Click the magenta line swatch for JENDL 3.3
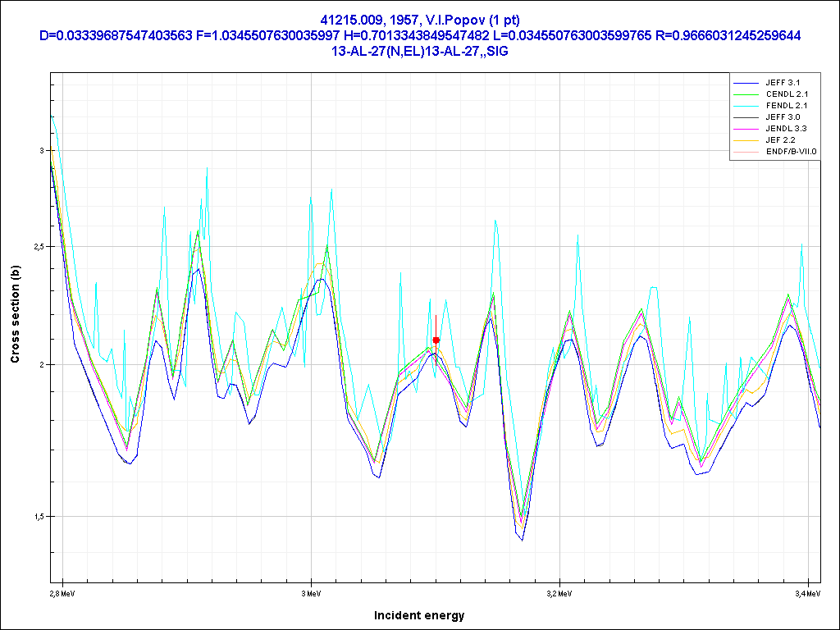840x630 pixels. click(746, 129)
